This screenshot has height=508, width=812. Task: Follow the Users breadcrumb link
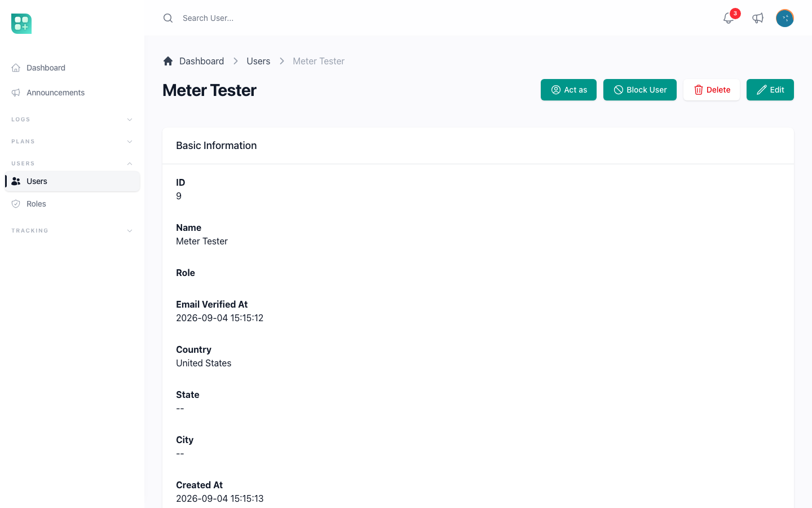coord(258,61)
